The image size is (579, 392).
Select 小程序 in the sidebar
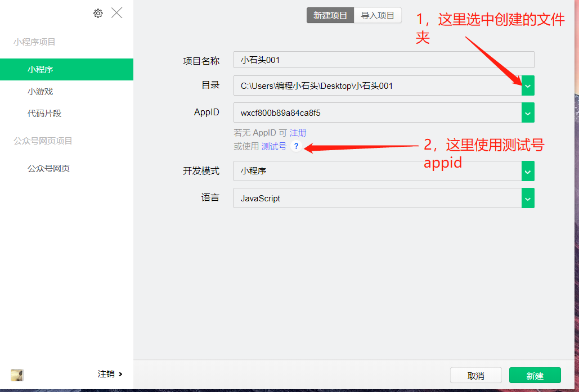(66, 69)
